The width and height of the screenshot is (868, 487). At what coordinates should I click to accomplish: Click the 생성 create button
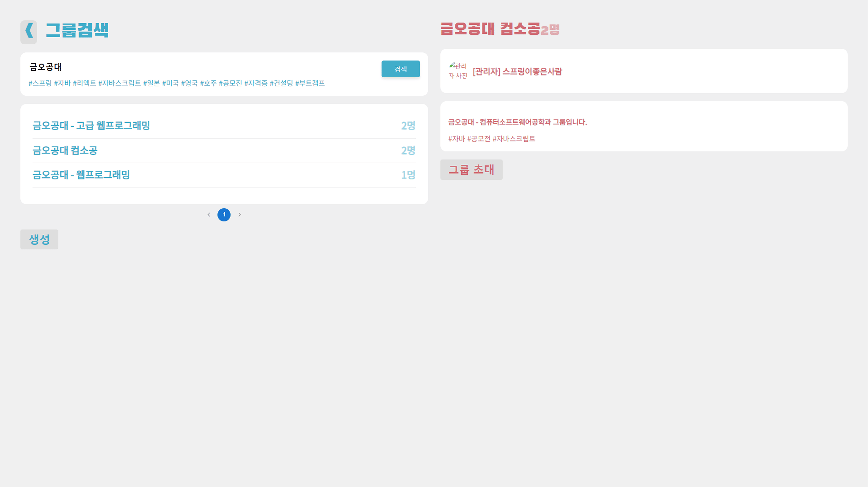click(x=39, y=239)
